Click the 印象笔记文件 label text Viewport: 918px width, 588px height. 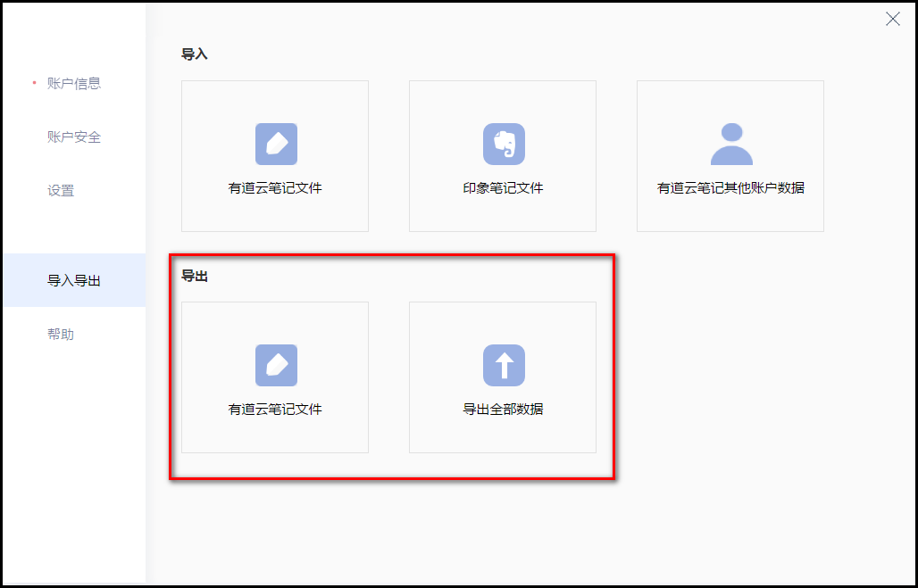503,188
